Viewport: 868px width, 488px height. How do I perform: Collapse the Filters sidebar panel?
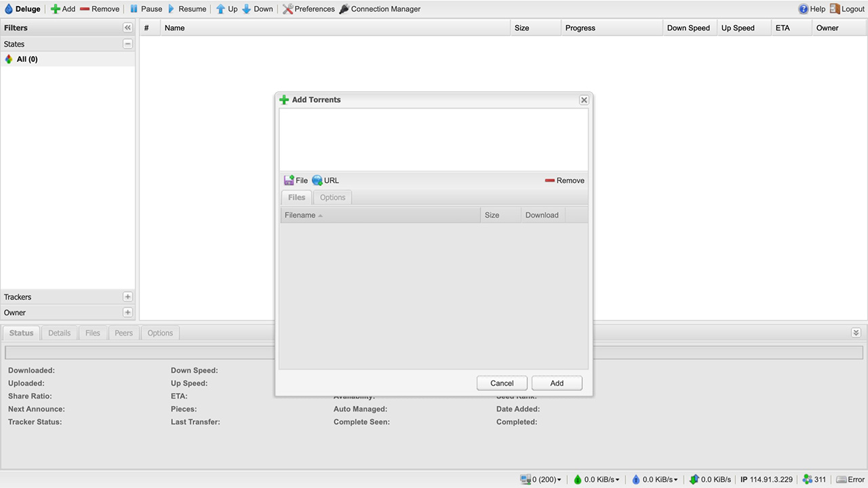127,28
